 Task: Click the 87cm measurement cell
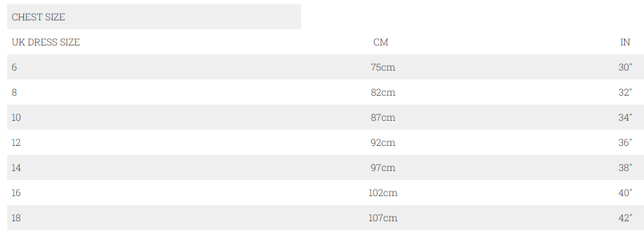tap(383, 117)
